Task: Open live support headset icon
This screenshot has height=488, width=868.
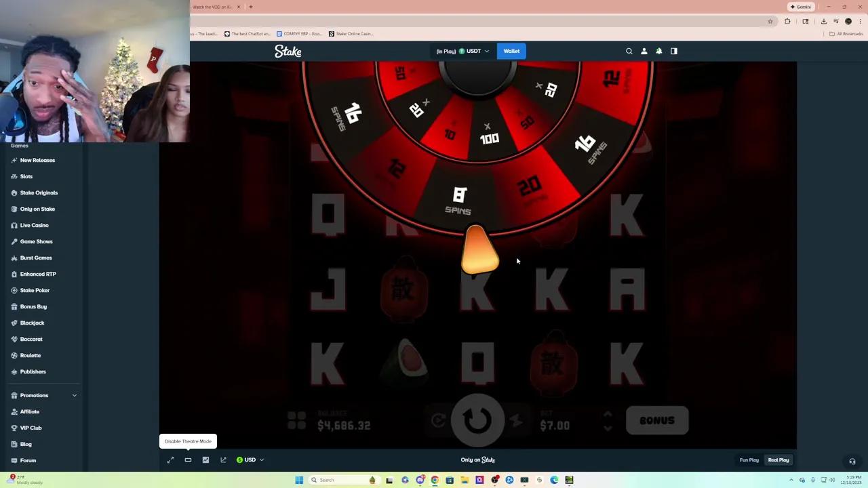Action: [852, 462]
